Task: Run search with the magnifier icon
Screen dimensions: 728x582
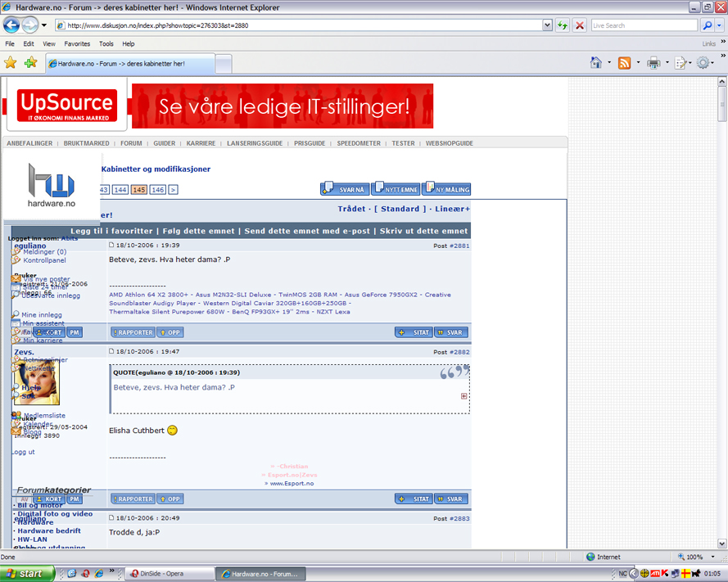Action: (707, 25)
